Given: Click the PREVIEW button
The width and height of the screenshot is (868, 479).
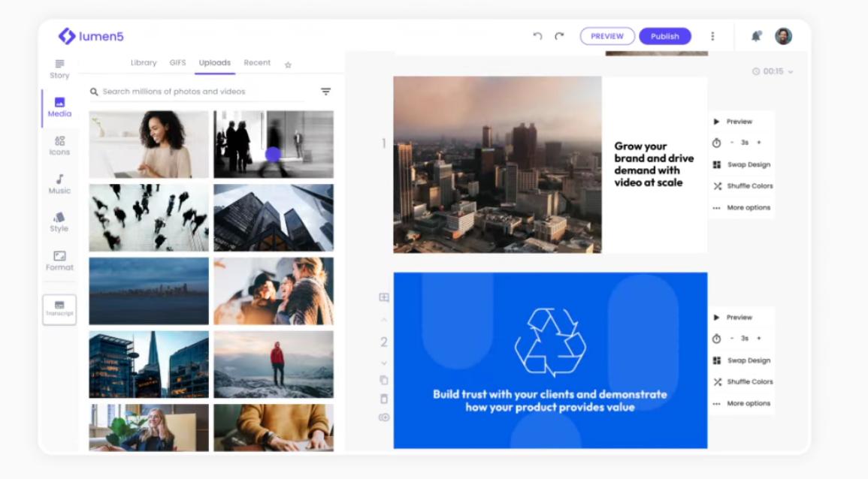Looking at the screenshot, I should pyautogui.click(x=606, y=36).
